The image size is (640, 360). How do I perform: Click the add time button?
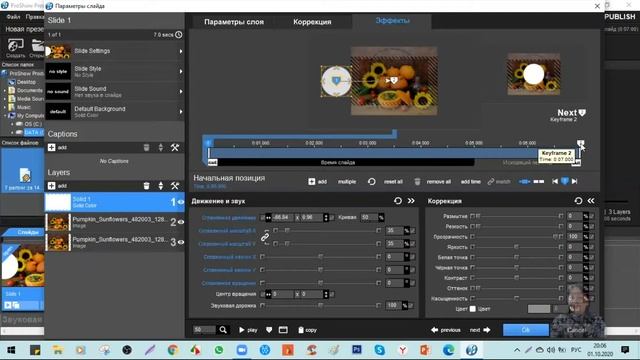click(x=471, y=182)
